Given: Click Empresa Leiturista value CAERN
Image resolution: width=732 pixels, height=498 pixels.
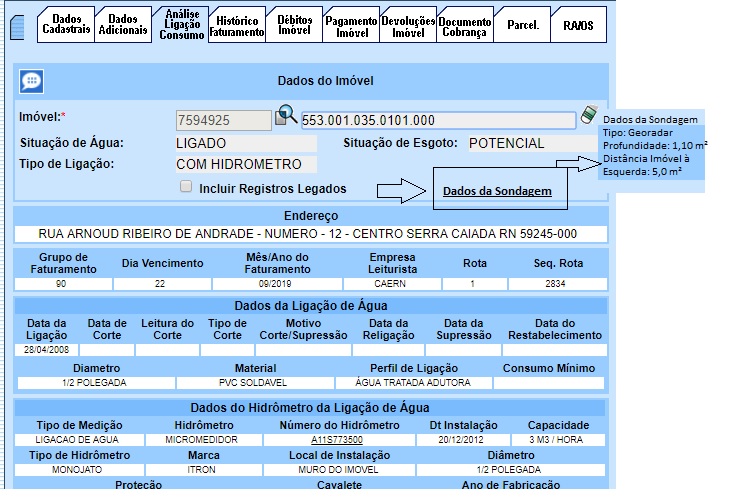Looking at the screenshot, I should tap(392, 284).
